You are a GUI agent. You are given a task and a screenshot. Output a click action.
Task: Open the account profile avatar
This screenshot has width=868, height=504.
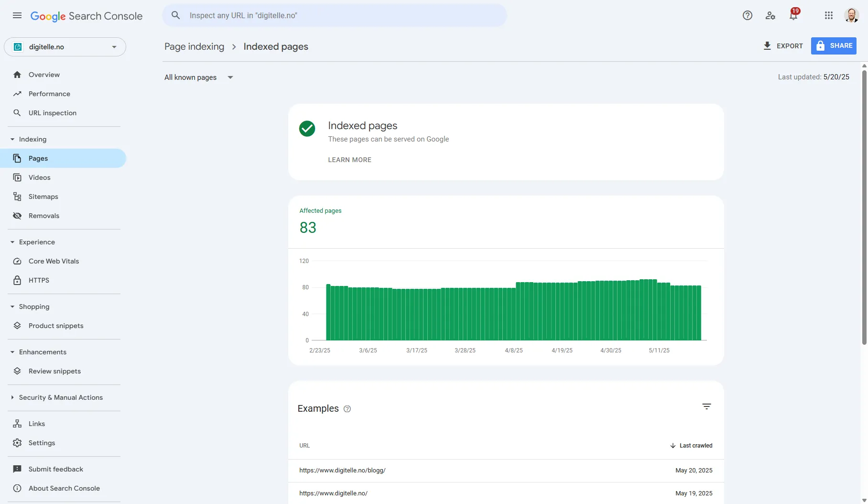click(851, 15)
